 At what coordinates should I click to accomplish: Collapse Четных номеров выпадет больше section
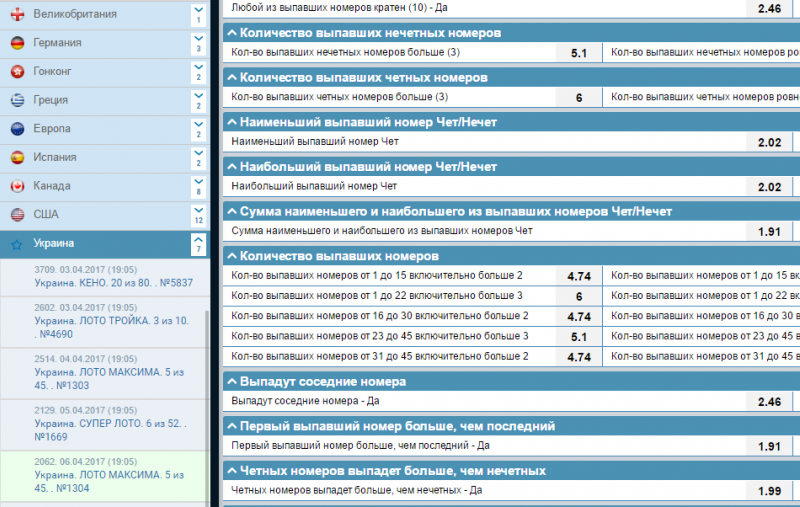point(232,471)
